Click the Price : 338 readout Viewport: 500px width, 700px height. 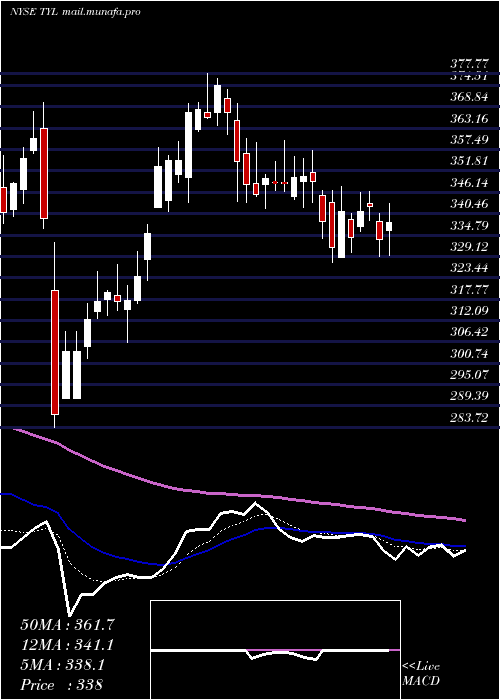pyautogui.click(x=62, y=685)
